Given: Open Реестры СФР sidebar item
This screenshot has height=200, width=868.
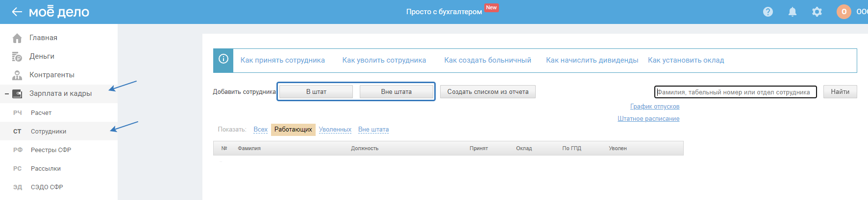Looking at the screenshot, I should coord(51,150).
